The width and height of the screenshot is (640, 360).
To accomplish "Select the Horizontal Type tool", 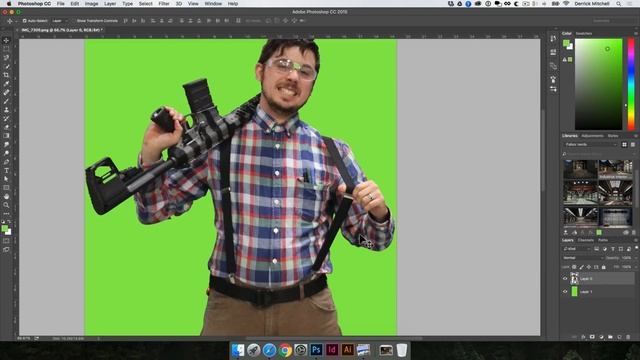I will pyautogui.click(x=6, y=170).
